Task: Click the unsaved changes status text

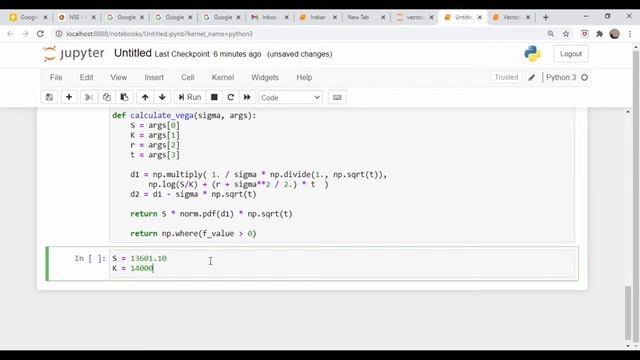Action: point(300,54)
